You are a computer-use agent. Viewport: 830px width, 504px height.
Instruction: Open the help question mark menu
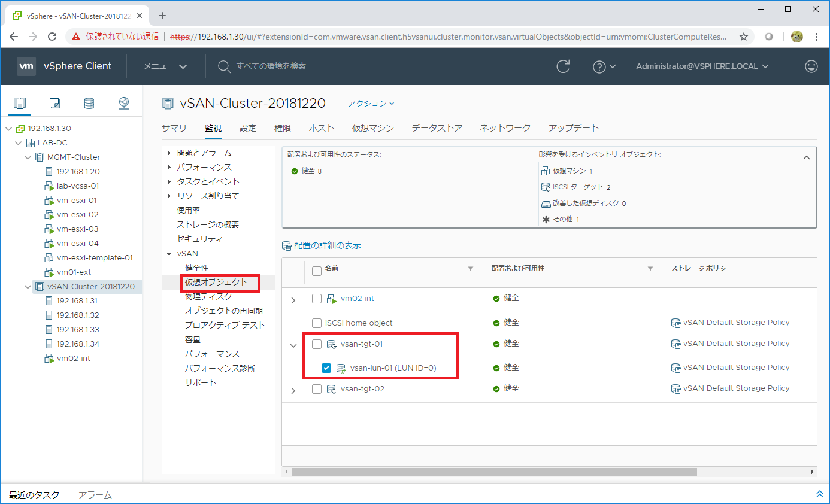coord(604,66)
